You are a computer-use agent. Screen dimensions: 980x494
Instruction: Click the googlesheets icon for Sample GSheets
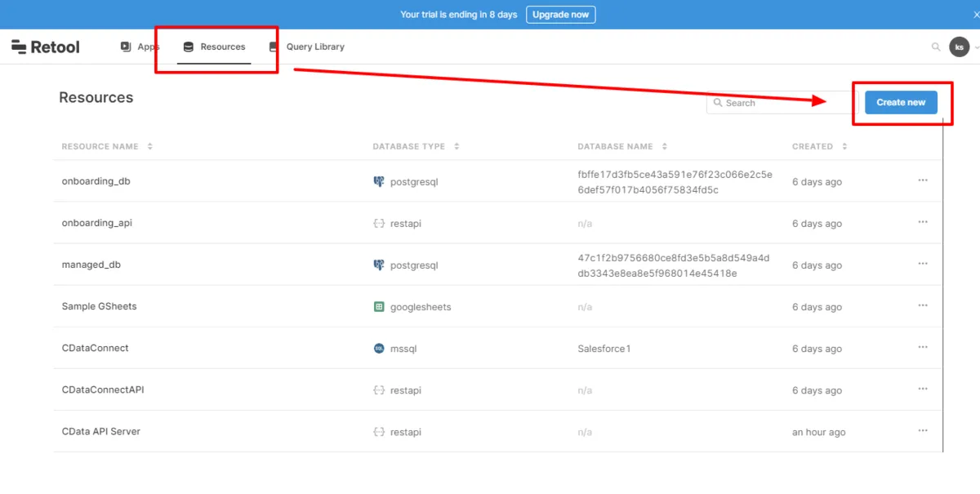[x=379, y=307]
